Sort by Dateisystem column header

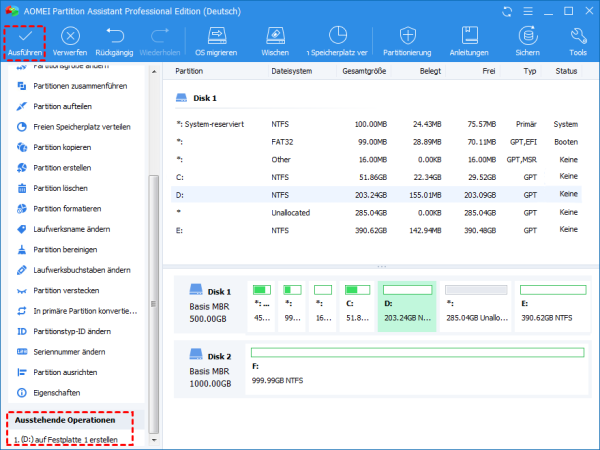[292, 71]
